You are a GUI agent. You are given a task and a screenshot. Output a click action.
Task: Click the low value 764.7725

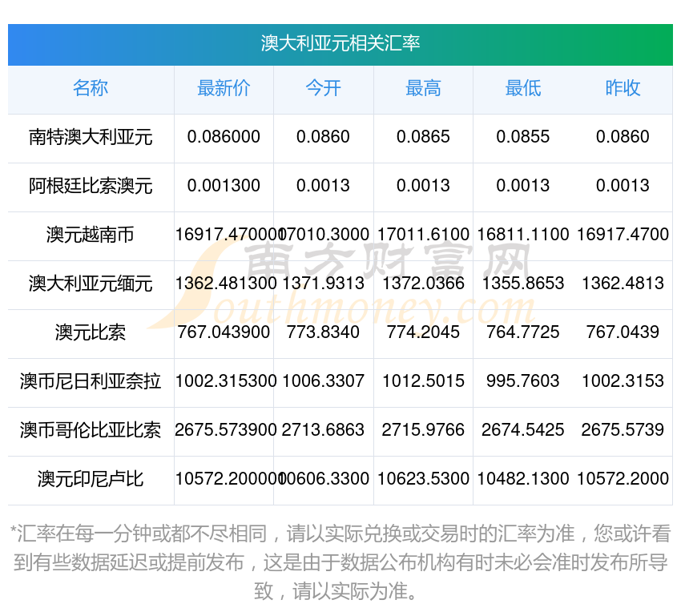523,332
